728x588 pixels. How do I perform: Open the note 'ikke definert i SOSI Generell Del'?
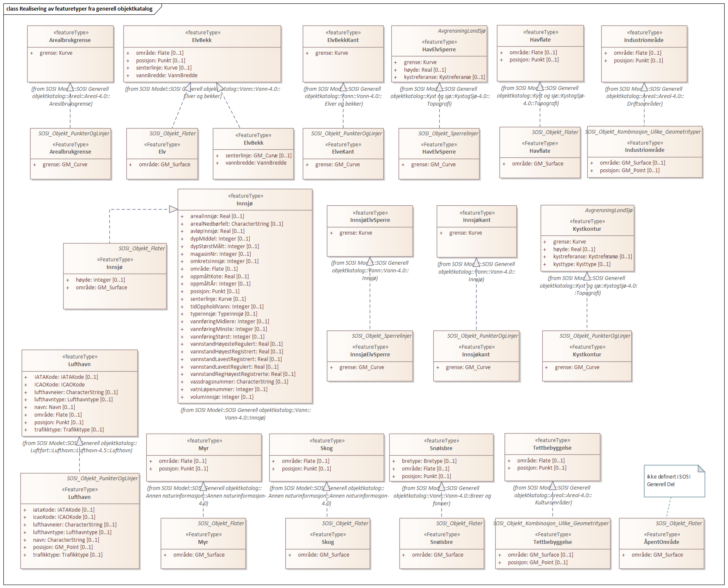click(674, 481)
